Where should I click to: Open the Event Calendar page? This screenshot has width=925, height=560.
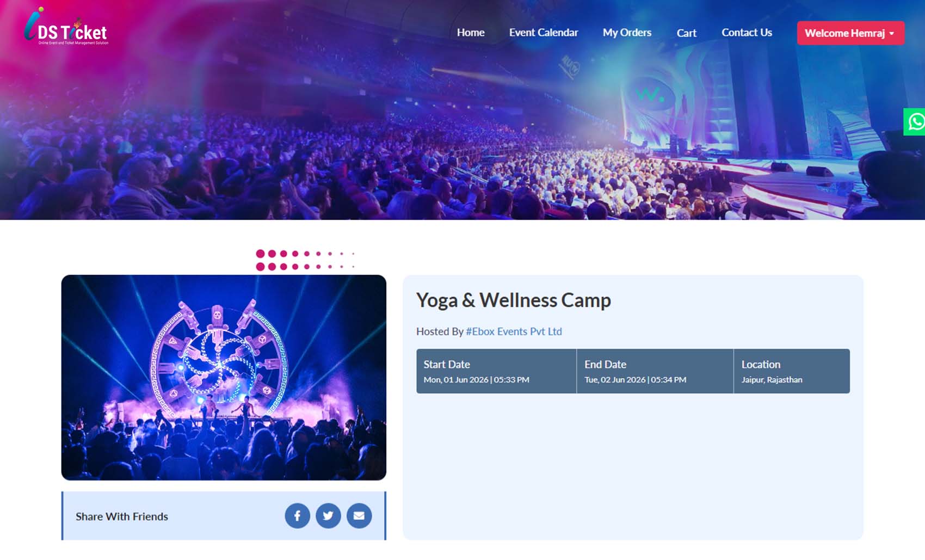[x=544, y=33]
